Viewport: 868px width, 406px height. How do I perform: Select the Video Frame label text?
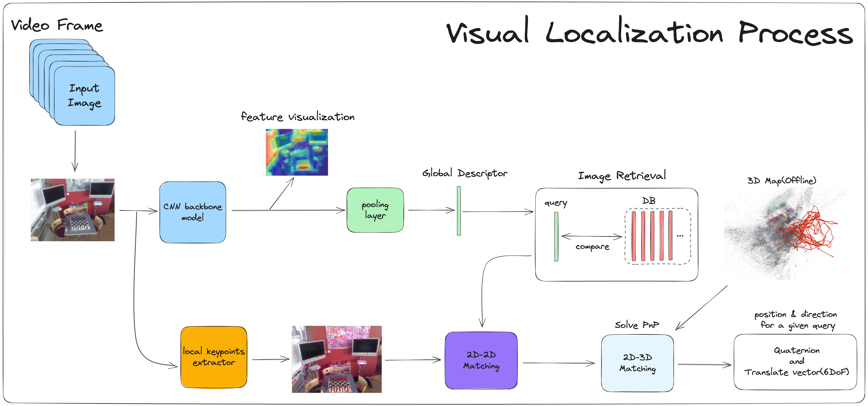click(x=57, y=26)
